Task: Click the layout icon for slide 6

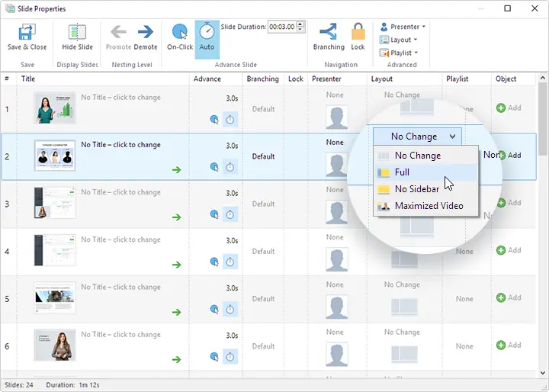Action: (404, 354)
